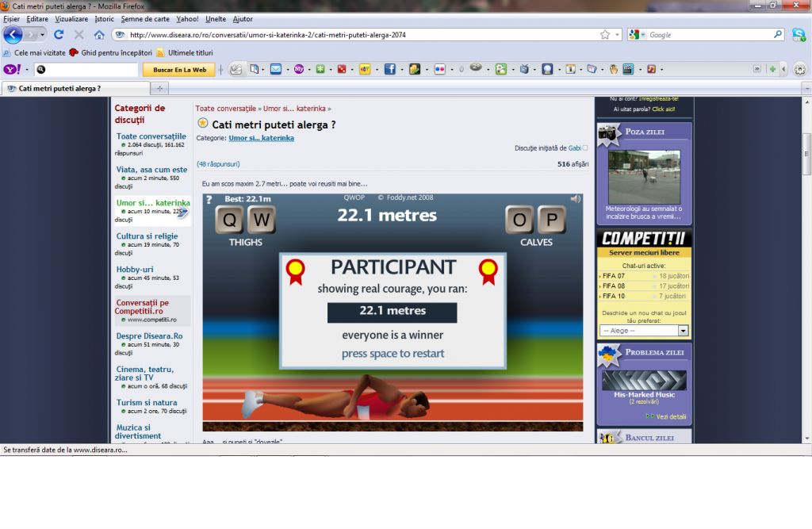This screenshot has width=812, height=529.
Task: Click the QWOP help question mark
Action: pyautogui.click(x=209, y=200)
